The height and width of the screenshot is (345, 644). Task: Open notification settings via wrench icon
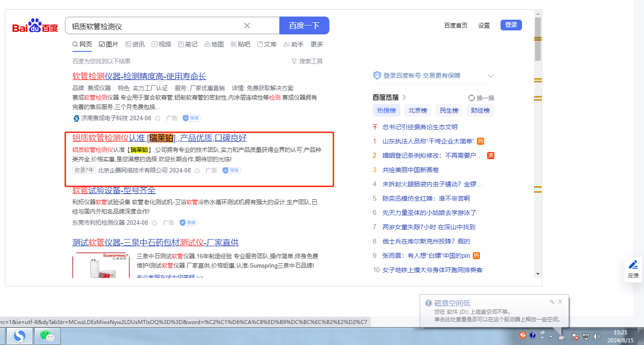click(552, 302)
